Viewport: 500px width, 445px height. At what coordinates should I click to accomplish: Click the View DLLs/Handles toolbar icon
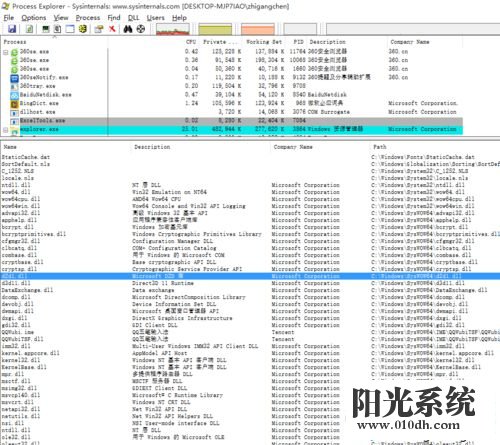point(83,29)
